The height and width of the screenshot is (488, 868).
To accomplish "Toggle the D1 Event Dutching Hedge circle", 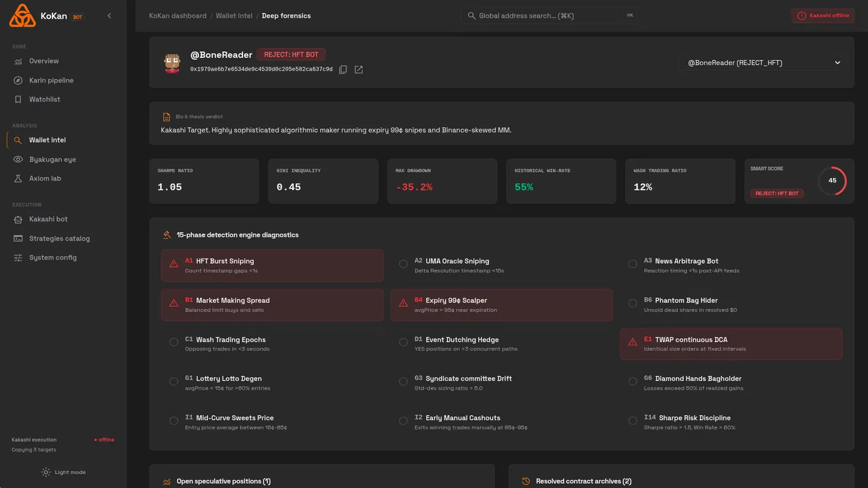I will pos(403,342).
